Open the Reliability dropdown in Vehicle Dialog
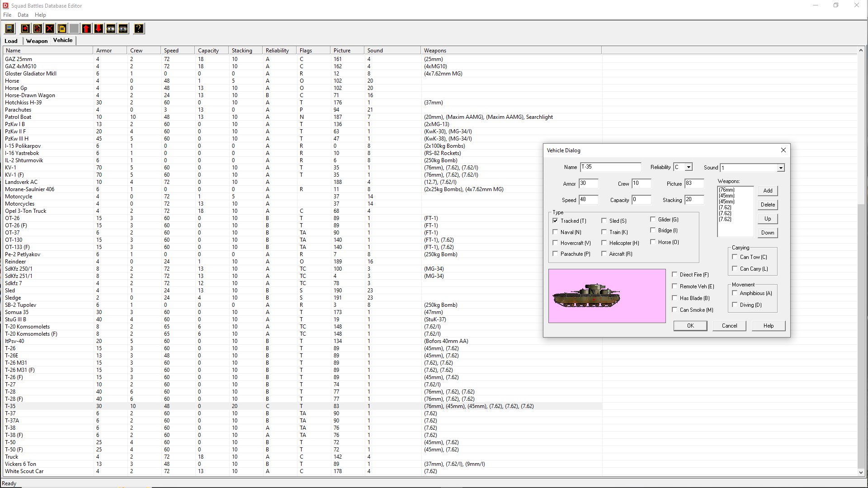Viewport: 868px width, 488px height. 688,167
